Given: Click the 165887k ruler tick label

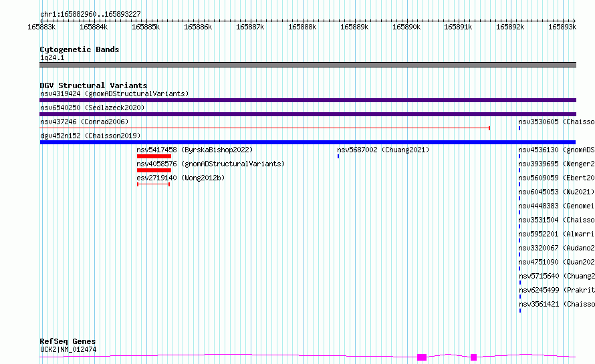Looking at the screenshot, I should (250, 27).
